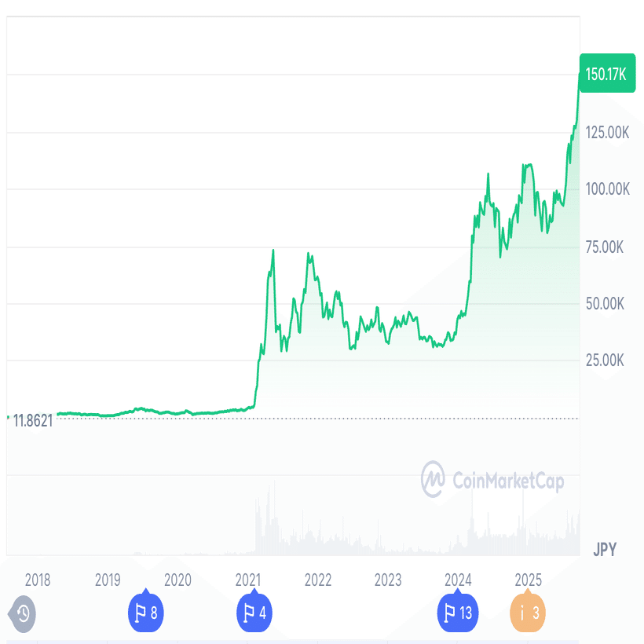Image resolution: width=644 pixels, height=644 pixels.
Task: Open the blue flag marker showing 8 events
Action: (146, 613)
